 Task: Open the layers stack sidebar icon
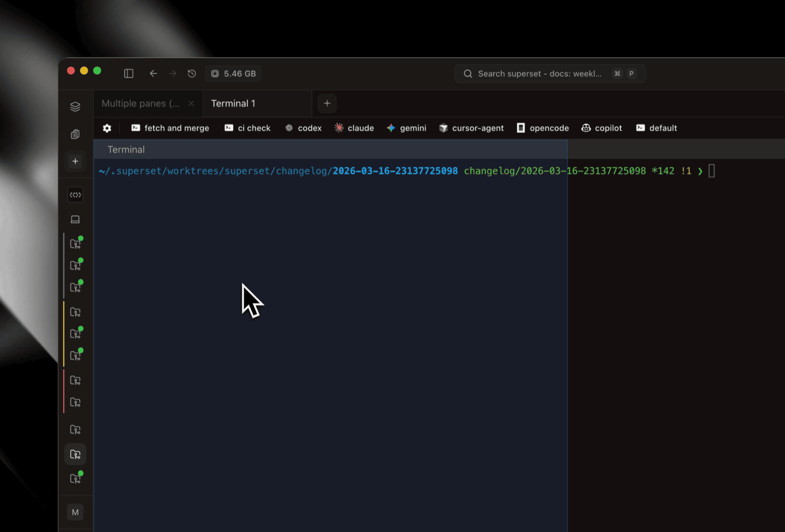pos(75,106)
